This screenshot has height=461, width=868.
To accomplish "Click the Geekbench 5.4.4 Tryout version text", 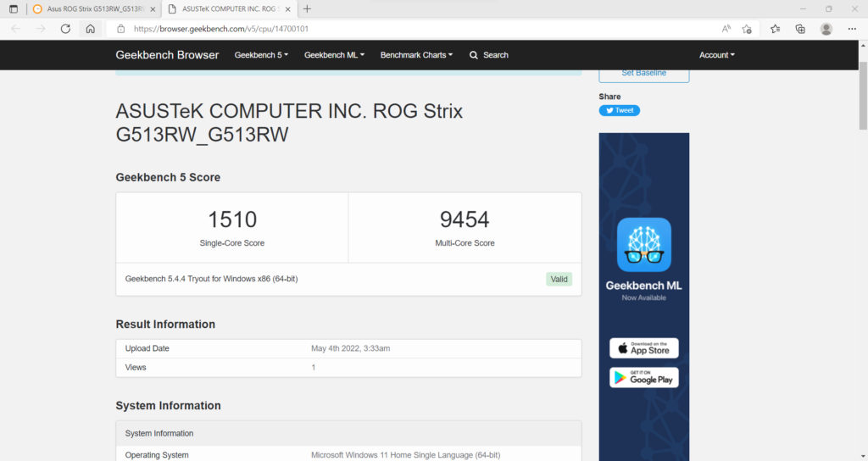I will coord(211,279).
